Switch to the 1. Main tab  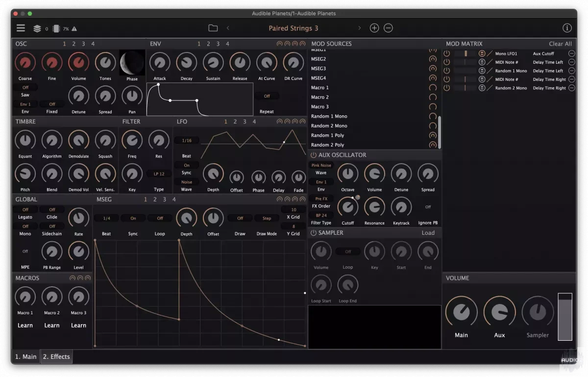(x=26, y=356)
